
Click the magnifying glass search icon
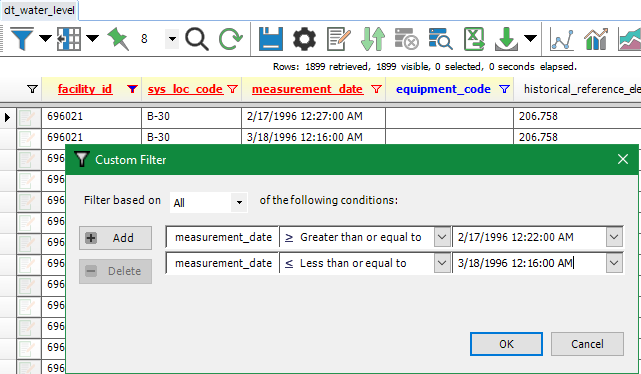tap(197, 39)
